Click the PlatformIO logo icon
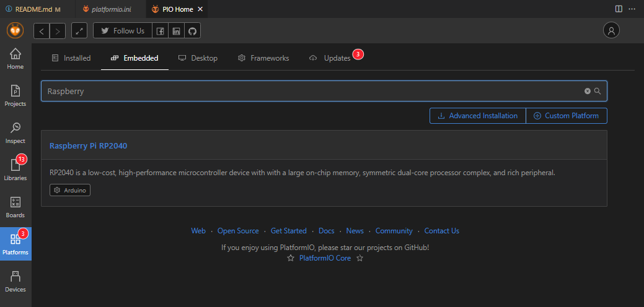Viewport: 644px width, 307px height. pyautogui.click(x=15, y=30)
